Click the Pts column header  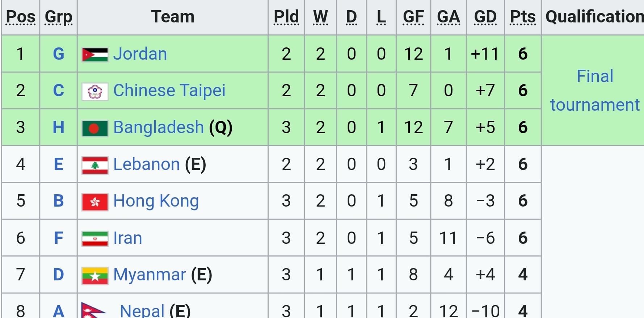pyautogui.click(x=523, y=17)
